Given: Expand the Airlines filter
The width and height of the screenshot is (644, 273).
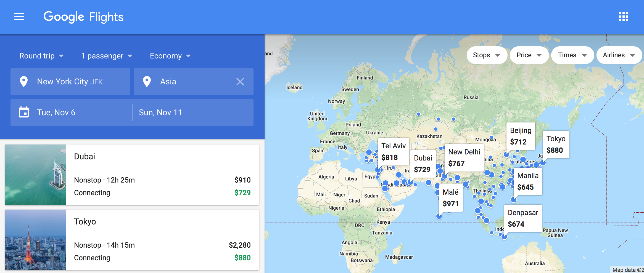Looking at the screenshot, I should [x=619, y=55].
